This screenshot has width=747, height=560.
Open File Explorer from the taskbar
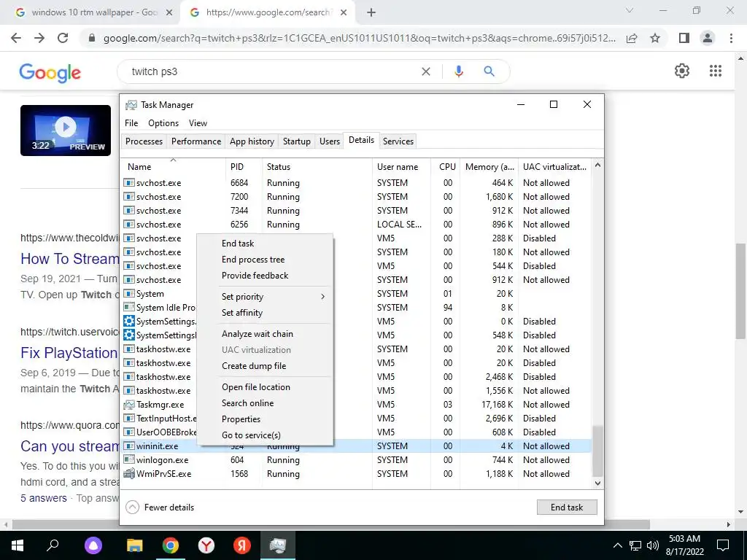click(135, 545)
